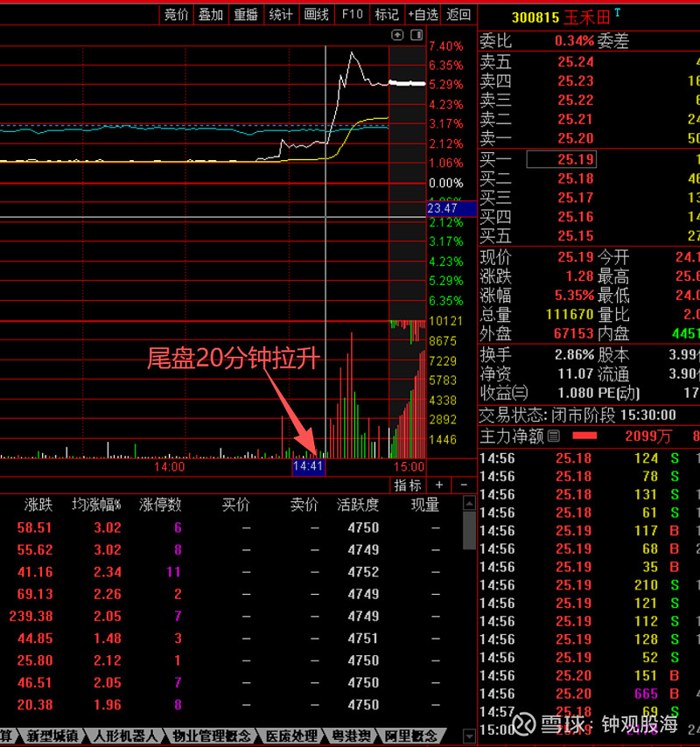Click the 总量 value 111670
The height and width of the screenshot is (747, 700).
coord(570,315)
